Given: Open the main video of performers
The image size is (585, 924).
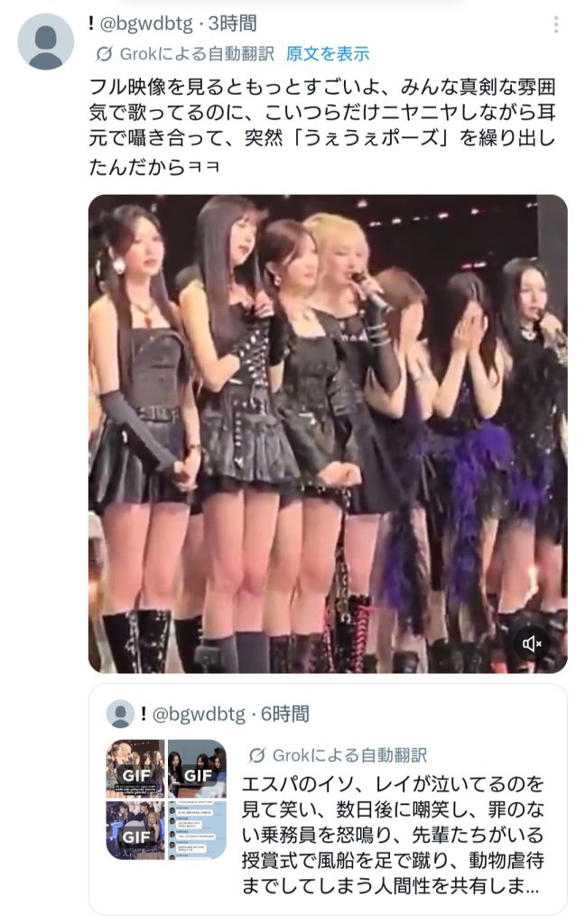Looking at the screenshot, I should pos(328,434).
